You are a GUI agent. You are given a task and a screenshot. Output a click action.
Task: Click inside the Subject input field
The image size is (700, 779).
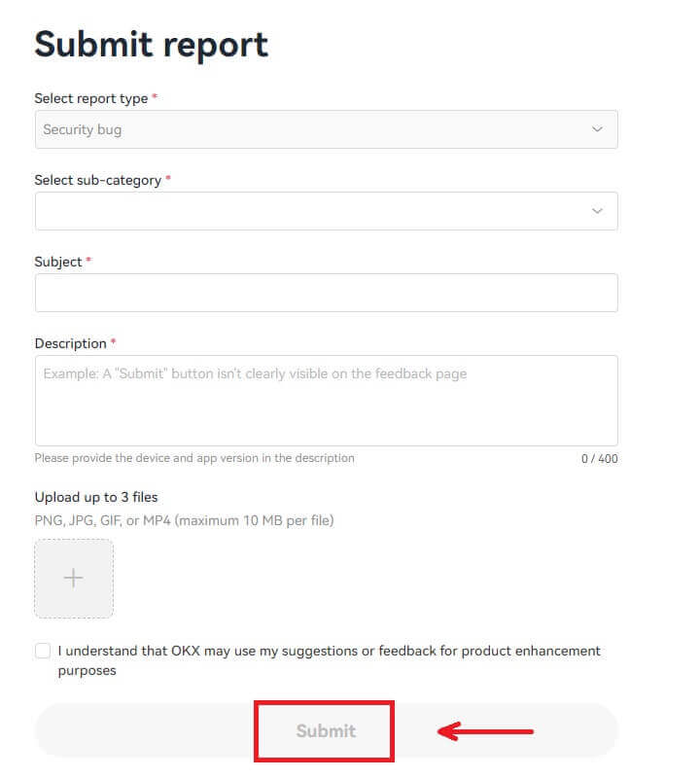(x=326, y=292)
